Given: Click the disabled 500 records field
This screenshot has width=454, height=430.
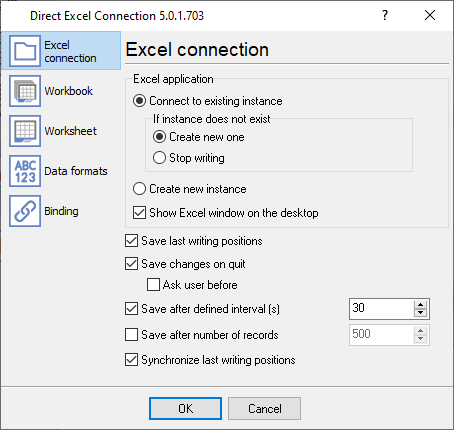Looking at the screenshot, I should 382,335.
